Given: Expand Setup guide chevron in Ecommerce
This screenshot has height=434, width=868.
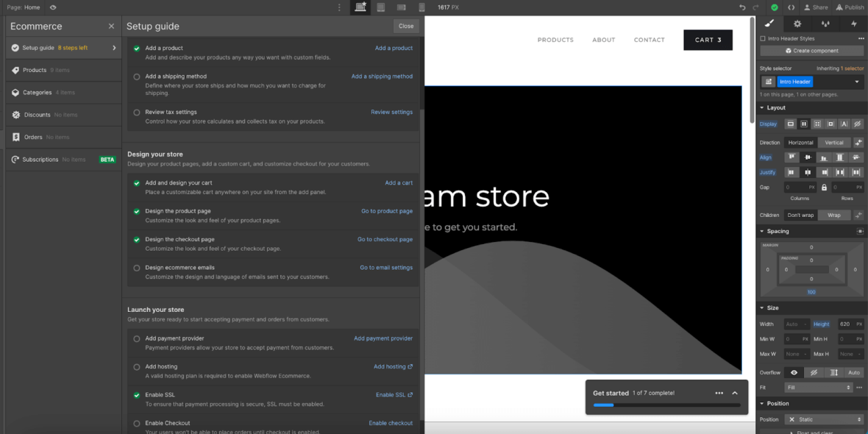Looking at the screenshot, I should point(115,48).
